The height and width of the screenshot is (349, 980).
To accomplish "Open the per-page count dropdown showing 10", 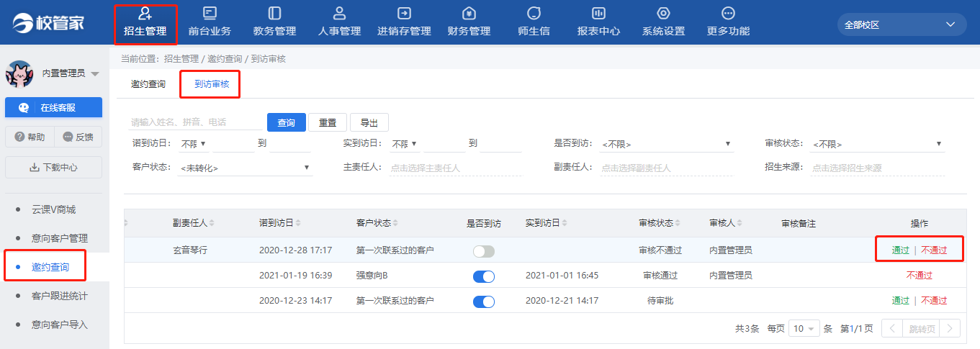I will 804,328.
